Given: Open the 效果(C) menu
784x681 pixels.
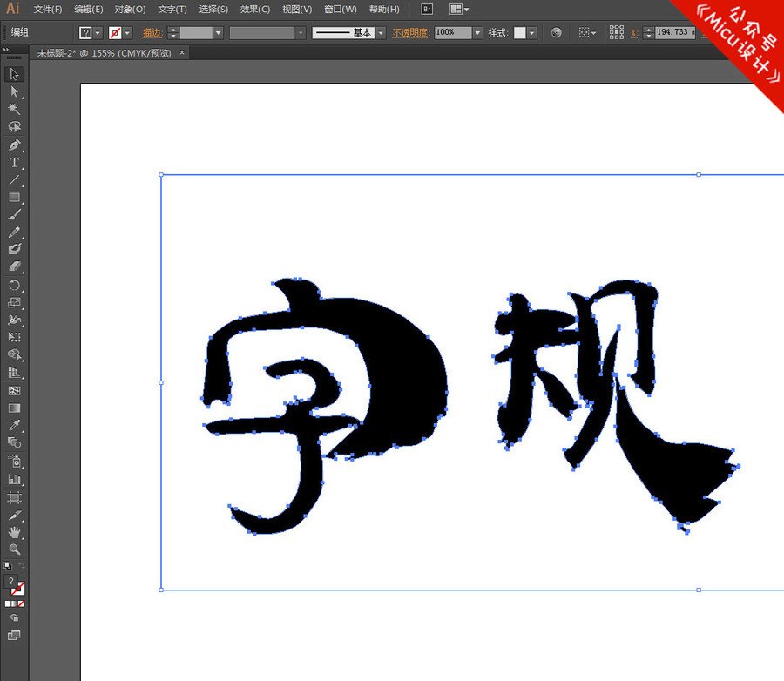Looking at the screenshot, I should [x=255, y=10].
